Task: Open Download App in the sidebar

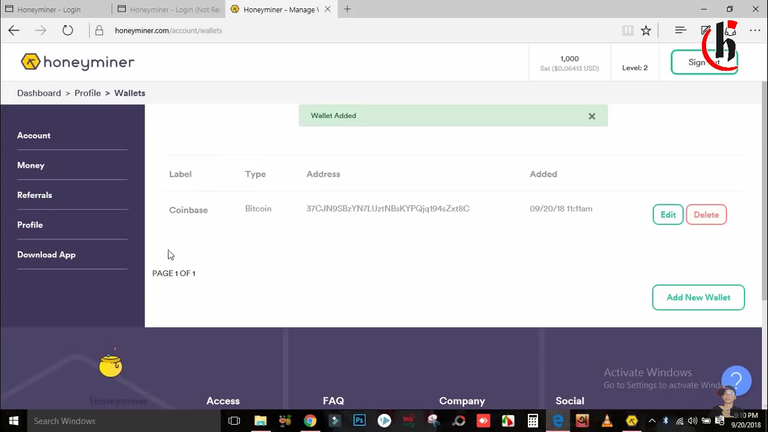Action: click(x=47, y=255)
